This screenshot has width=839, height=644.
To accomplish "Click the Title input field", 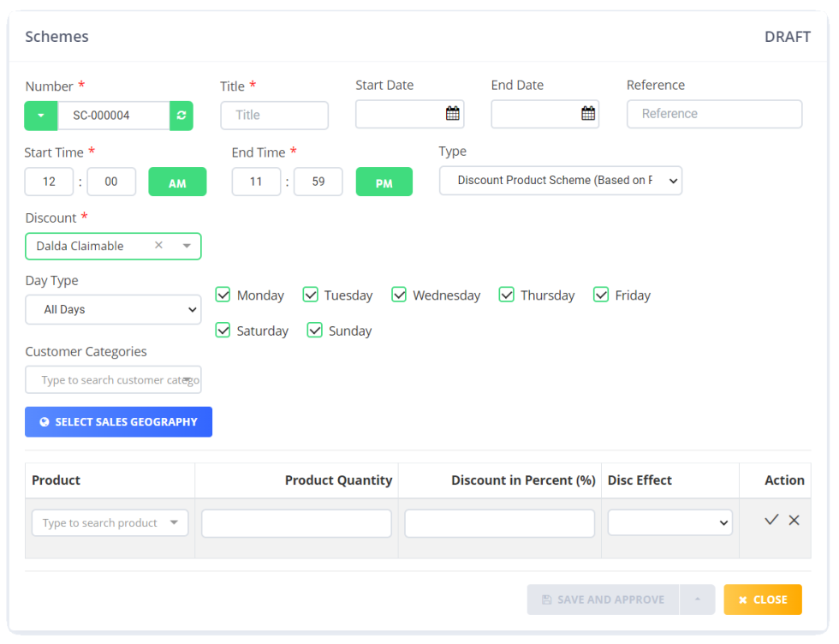I will click(274, 115).
